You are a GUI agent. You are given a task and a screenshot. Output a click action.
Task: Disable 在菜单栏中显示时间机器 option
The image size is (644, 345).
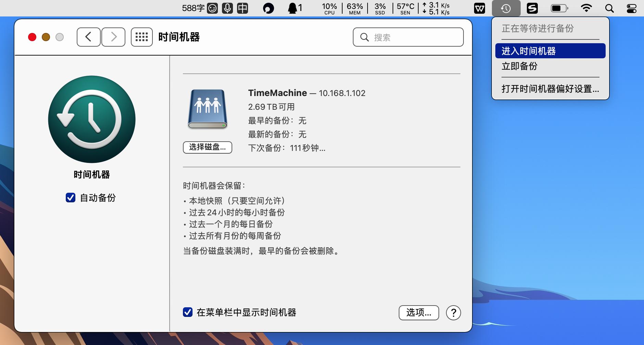187,313
